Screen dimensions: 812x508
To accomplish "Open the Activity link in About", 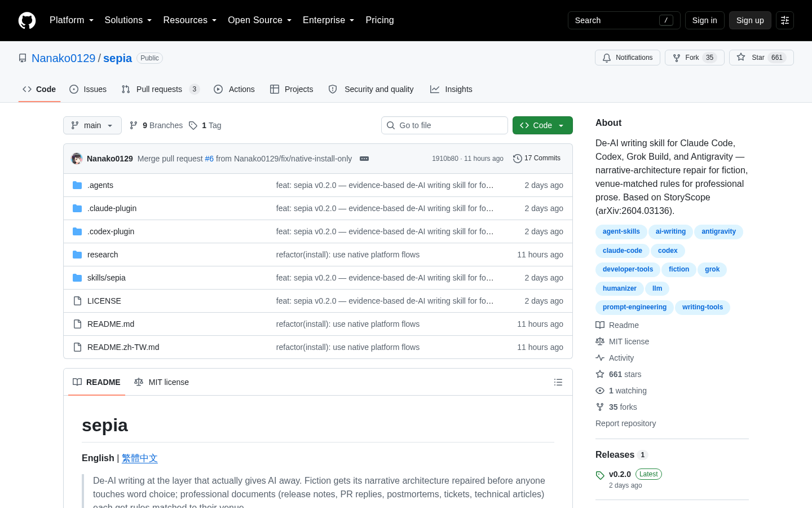I will click(x=615, y=358).
